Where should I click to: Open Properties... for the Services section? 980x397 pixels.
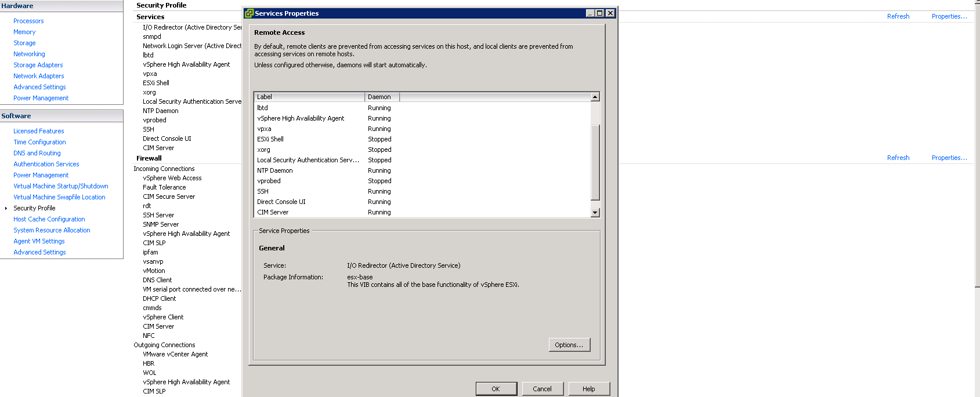tap(949, 16)
